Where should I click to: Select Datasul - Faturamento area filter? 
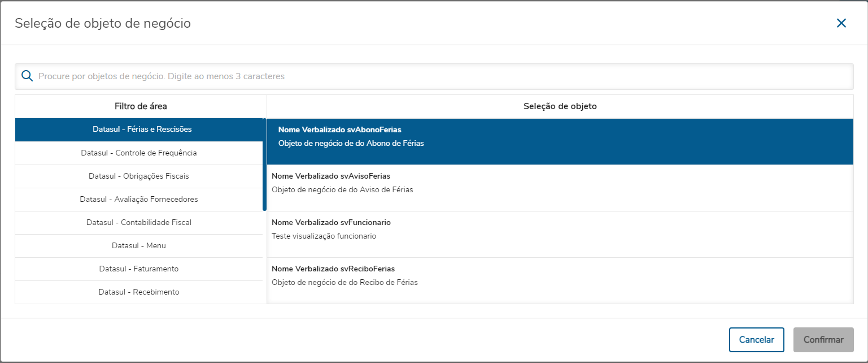(x=139, y=269)
